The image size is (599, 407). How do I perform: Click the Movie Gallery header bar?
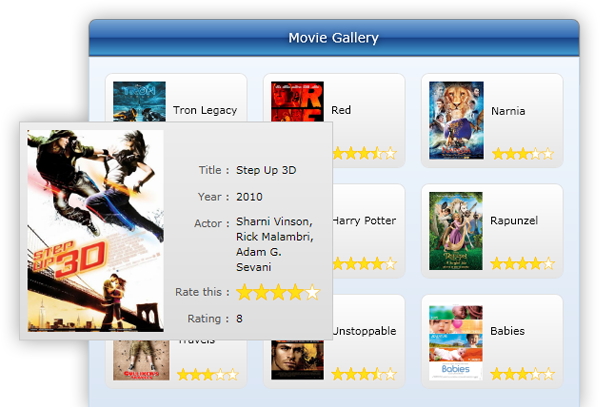tap(334, 38)
